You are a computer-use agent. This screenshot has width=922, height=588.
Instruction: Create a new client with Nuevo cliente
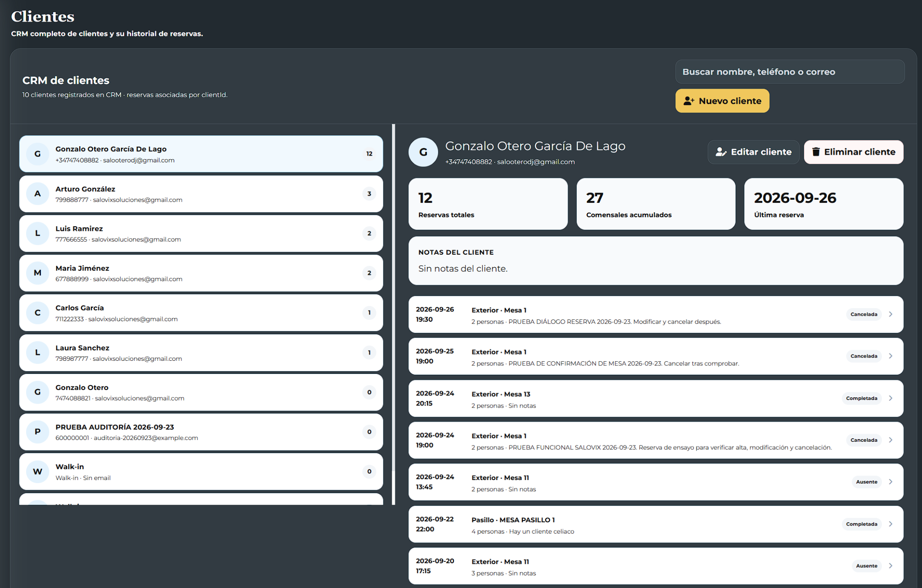(722, 101)
